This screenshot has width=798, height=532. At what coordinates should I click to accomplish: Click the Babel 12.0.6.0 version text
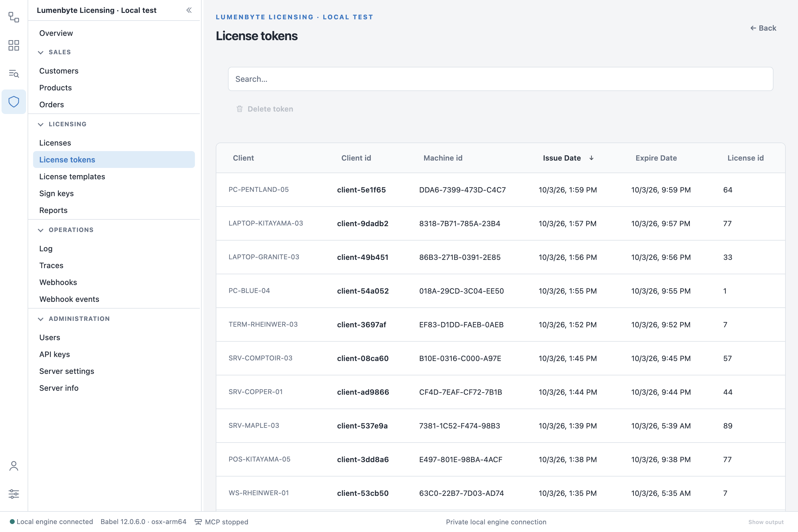pyautogui.click(x=143, y=522)
